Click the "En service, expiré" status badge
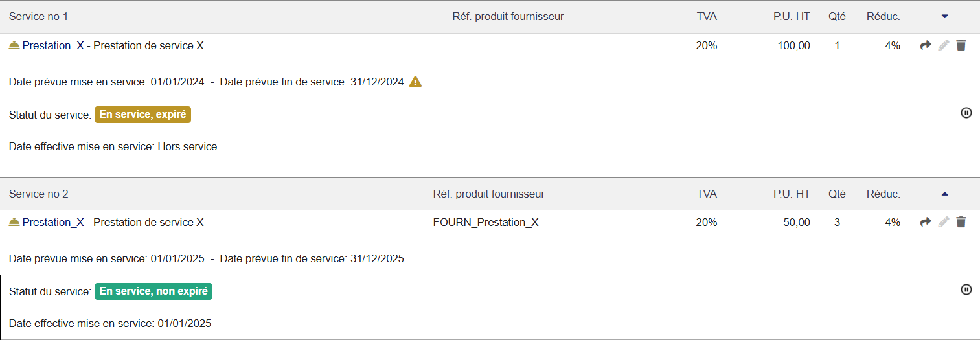This screenshot has height=340, width=980. pos(142,115)
